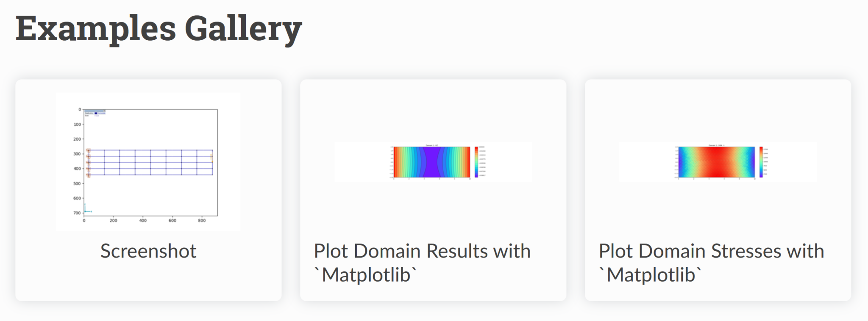The image size is (868, 321).
Task: Click the "Plot Domain Results with" title text
Action: (422, 251)
